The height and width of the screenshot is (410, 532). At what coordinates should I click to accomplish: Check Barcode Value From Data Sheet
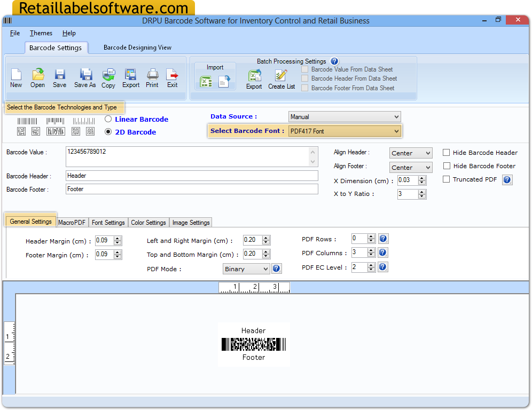[304, 69]
